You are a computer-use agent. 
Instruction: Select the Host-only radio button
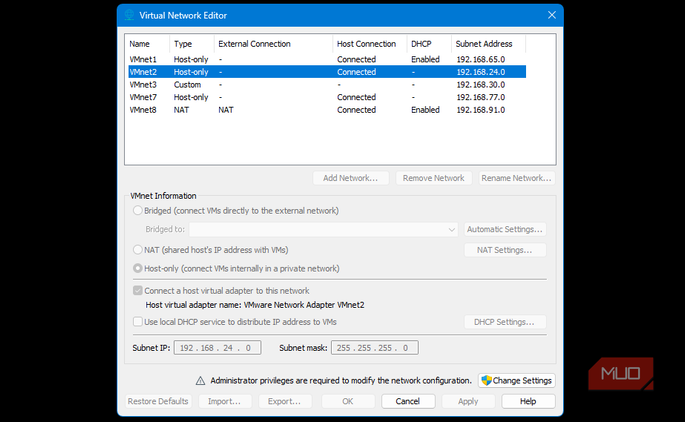coord(138,268)
